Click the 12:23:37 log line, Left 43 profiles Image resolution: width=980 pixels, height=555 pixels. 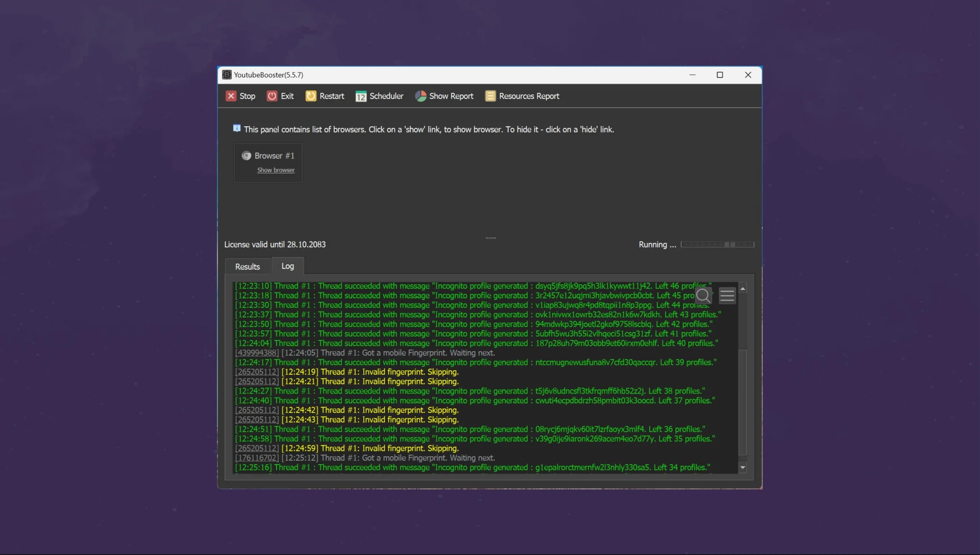[x=478, y=314]
